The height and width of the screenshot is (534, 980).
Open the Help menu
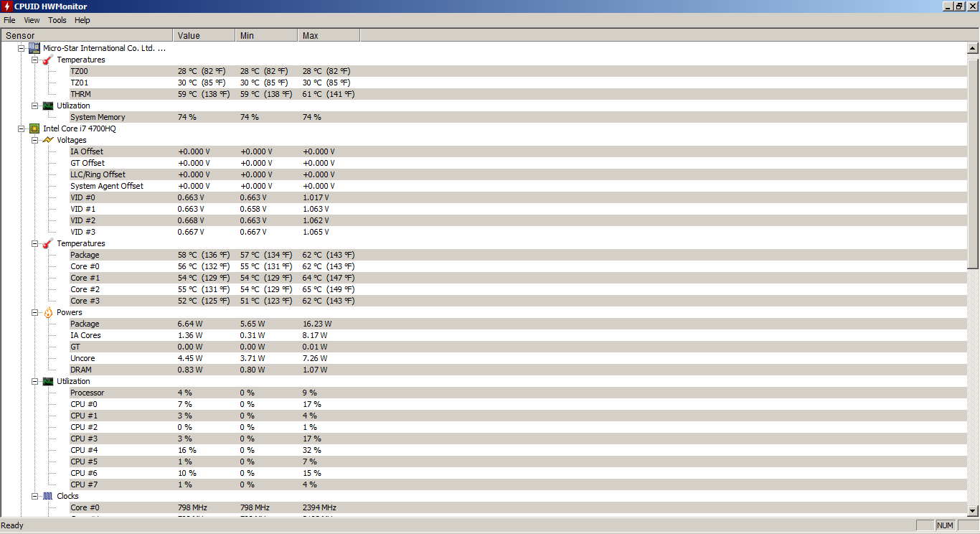[83, 20]
